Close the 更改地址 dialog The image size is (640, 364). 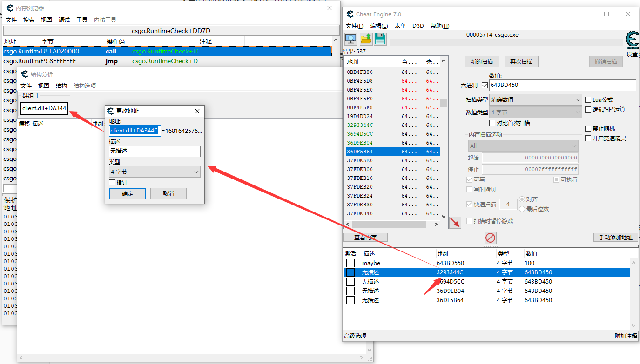(x=197, y=111)
